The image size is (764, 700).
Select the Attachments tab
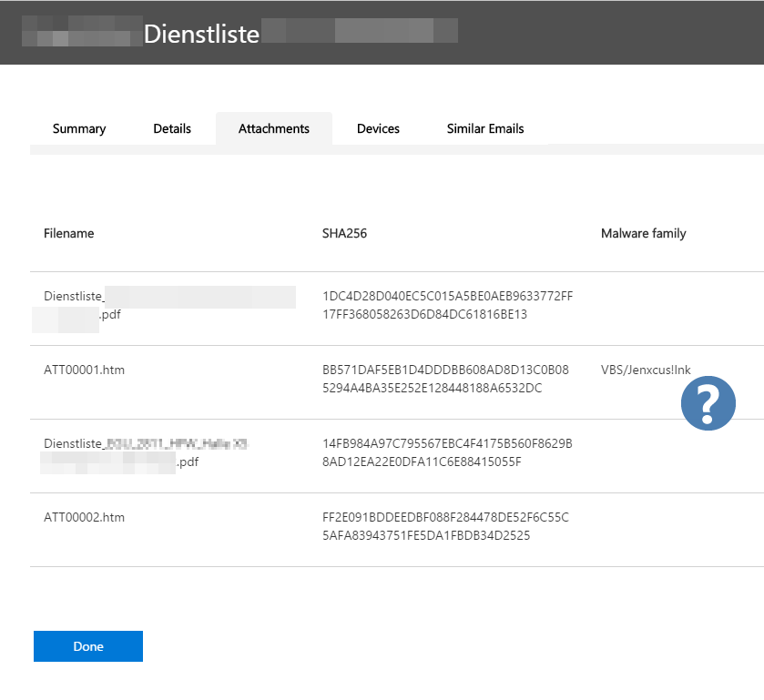[x=274, y=128]
